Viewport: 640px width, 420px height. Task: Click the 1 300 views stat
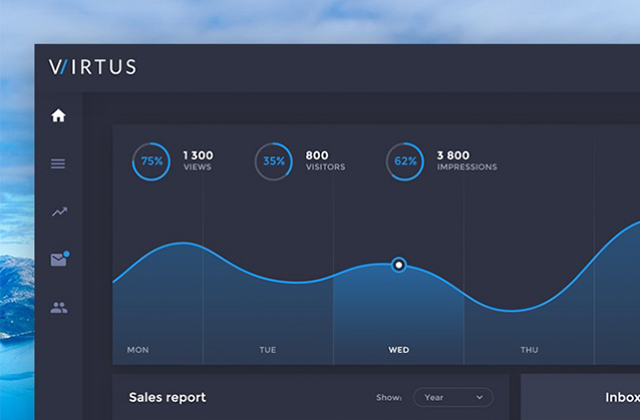click(x=198, y=160)
